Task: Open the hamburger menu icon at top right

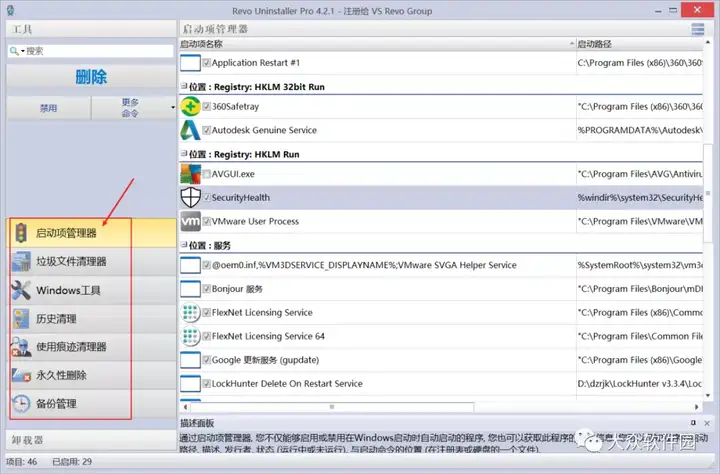Action: 698,29
